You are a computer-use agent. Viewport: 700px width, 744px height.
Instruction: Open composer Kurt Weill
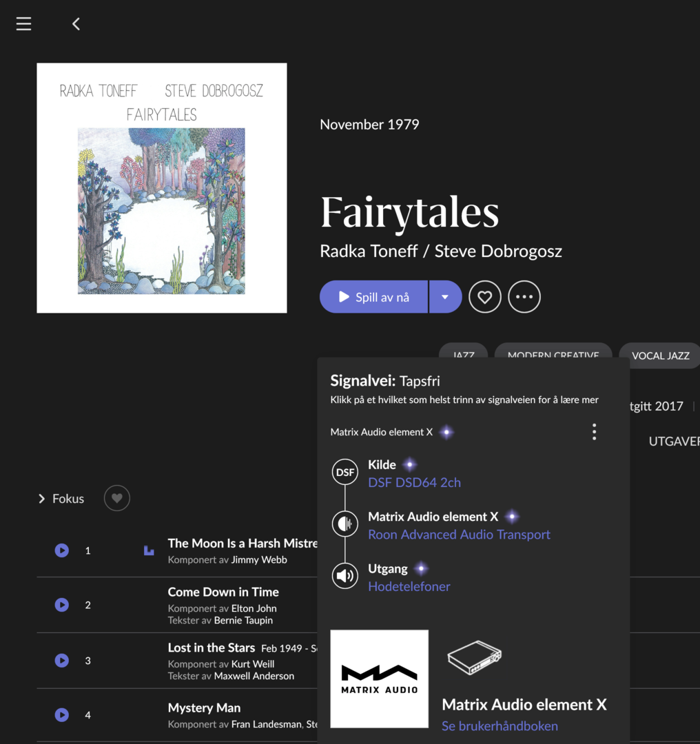pyautogui.click(x=253, y=664)
